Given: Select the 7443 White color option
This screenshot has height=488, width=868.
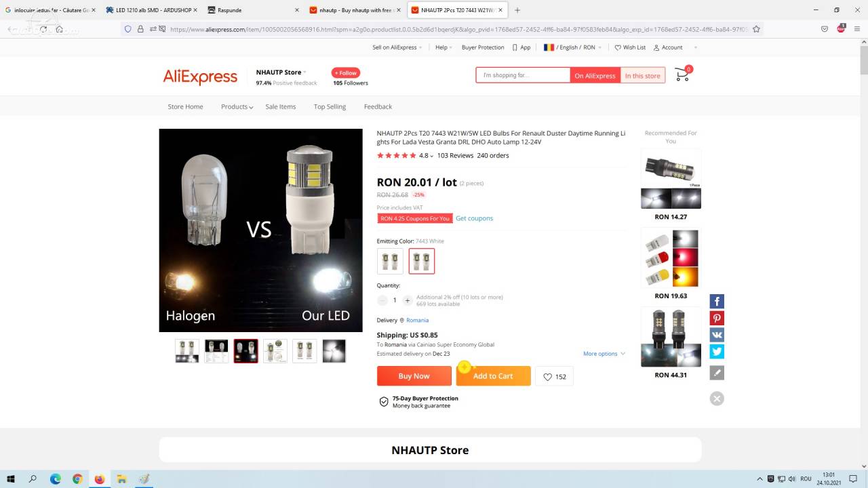Looking at the screenshot, I should (422, 261).
